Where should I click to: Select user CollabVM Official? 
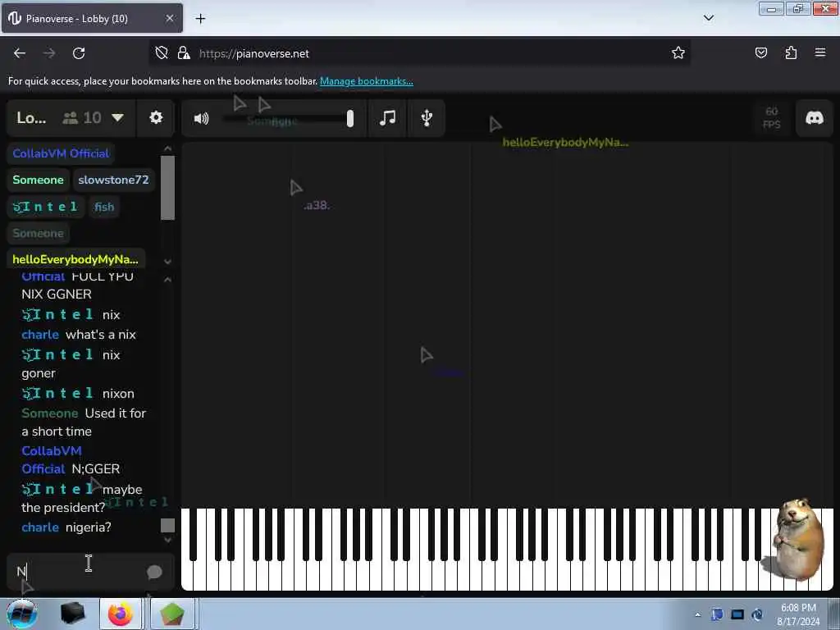pyautogui.click(x=61, y=153)
